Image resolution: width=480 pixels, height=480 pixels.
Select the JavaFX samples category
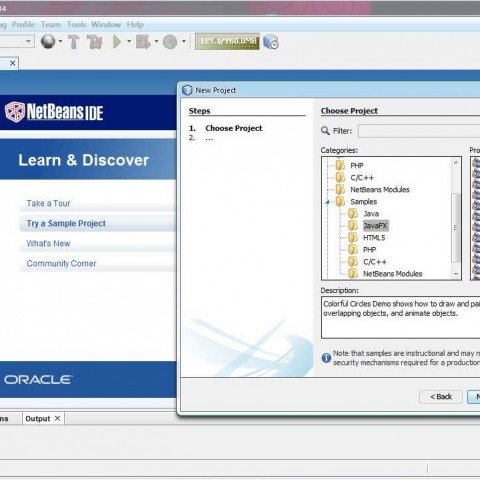[x=375, y=226]
